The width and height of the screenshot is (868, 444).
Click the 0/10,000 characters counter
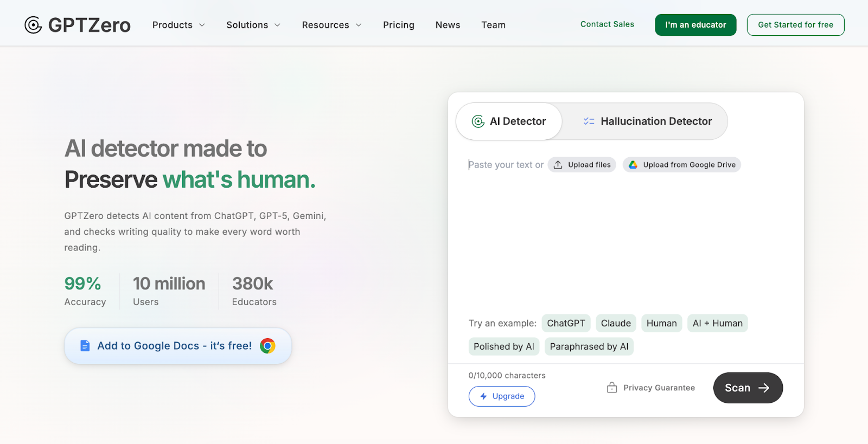[507, 375]
